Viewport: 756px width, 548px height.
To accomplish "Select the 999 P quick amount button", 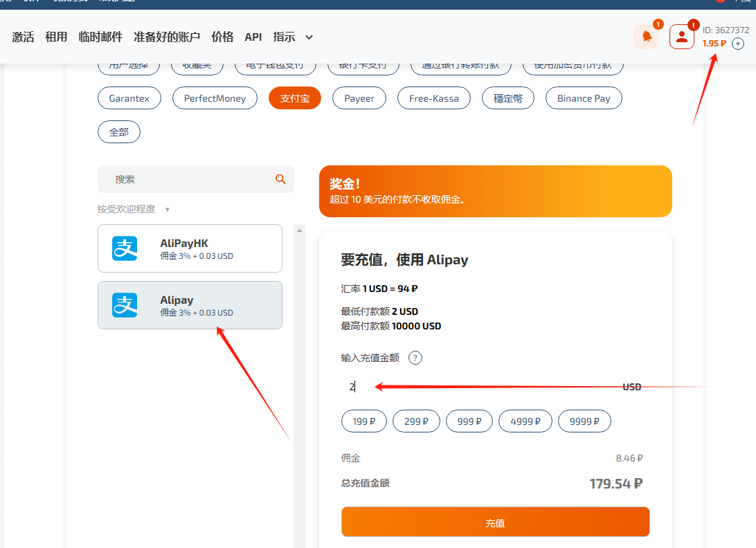I will 469,421.
